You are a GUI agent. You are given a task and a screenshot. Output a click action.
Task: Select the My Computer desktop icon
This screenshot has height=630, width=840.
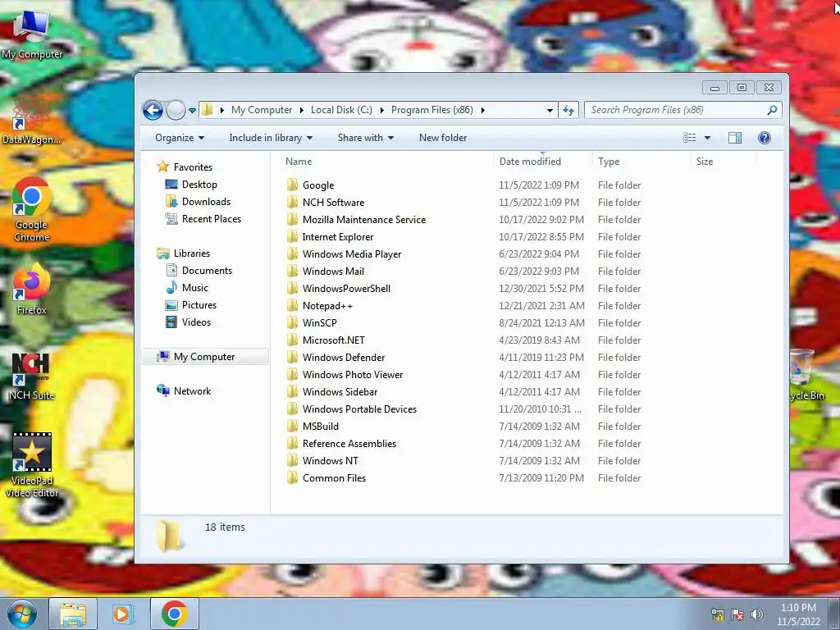(x=32, y=34)
